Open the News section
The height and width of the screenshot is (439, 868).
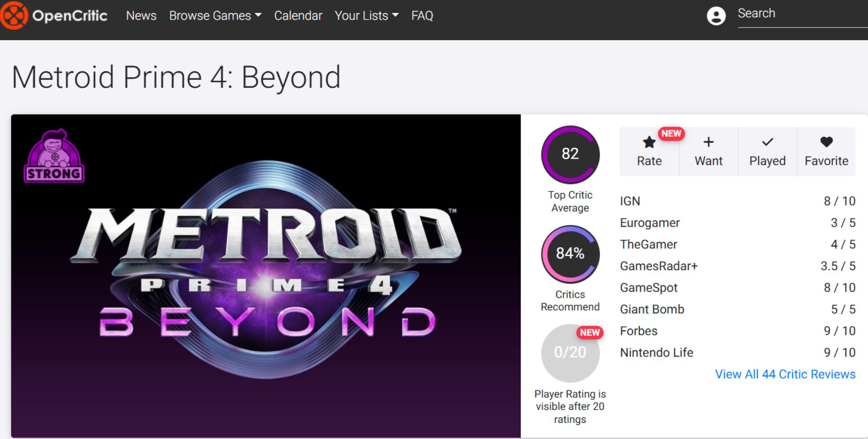pos(141,15)
